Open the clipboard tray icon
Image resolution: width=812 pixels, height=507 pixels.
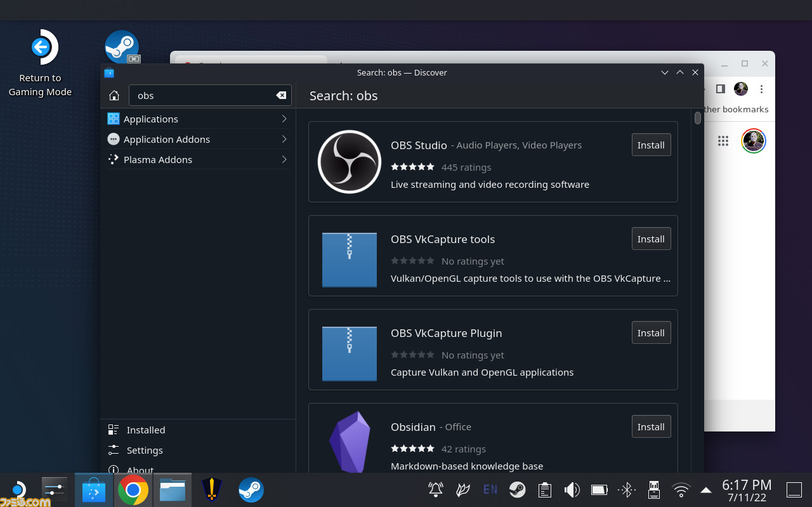pyautogui.click(x=544, y=489)
